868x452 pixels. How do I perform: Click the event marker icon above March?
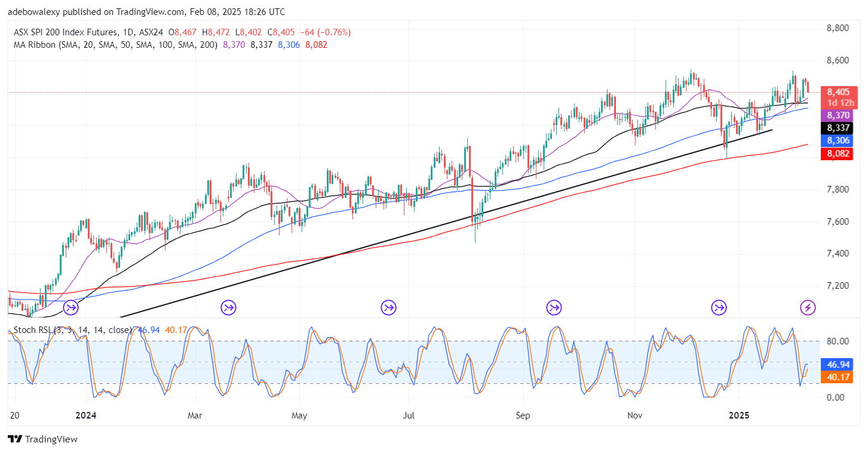tap(228, 308)
